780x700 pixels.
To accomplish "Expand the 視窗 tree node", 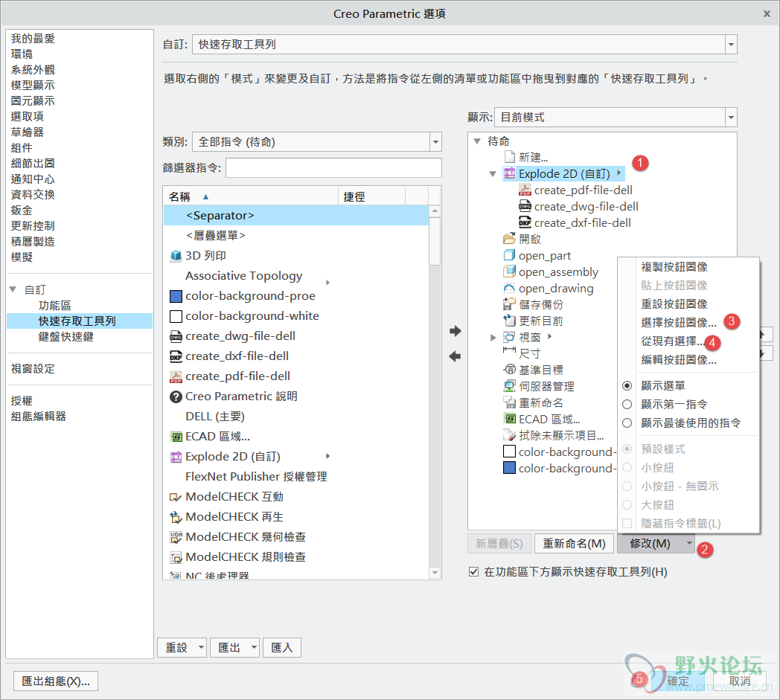I will 493,338.
